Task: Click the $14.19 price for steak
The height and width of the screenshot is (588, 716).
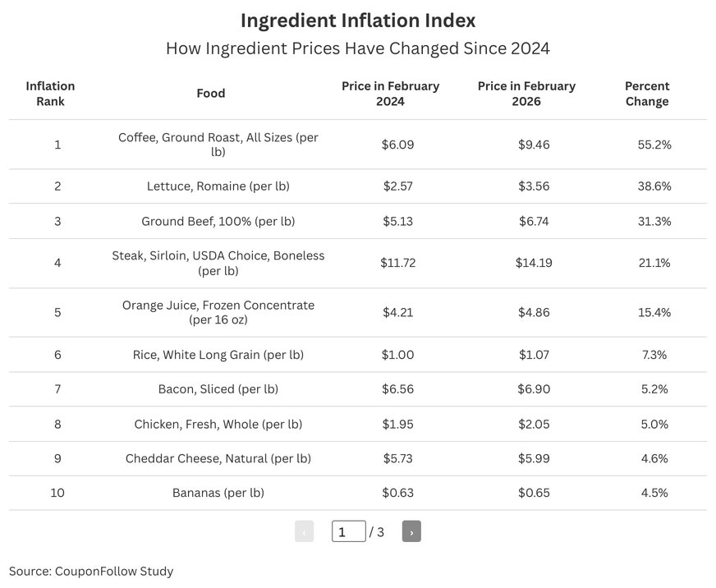Action: [x=534, y=263]
